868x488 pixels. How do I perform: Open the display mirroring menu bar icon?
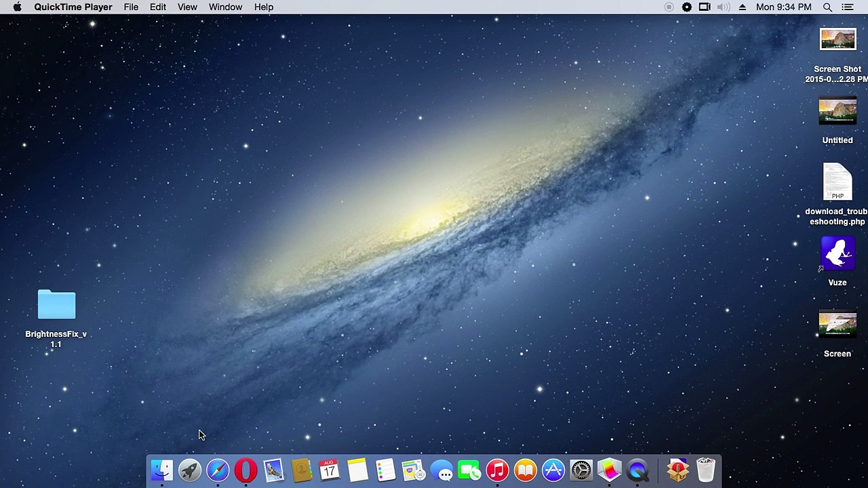pos(705,7)
